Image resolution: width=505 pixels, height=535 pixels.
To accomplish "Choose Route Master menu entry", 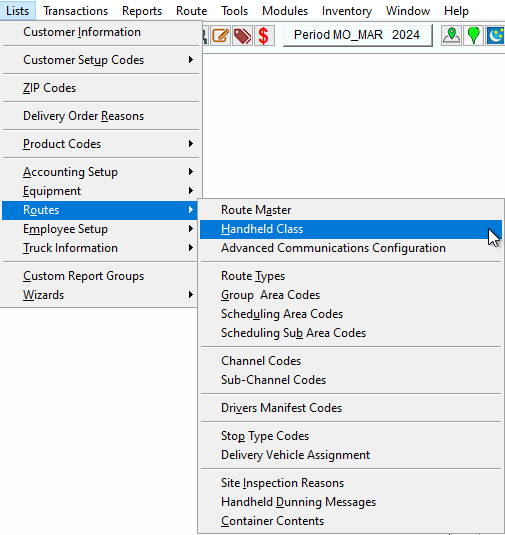I will 351,210.
